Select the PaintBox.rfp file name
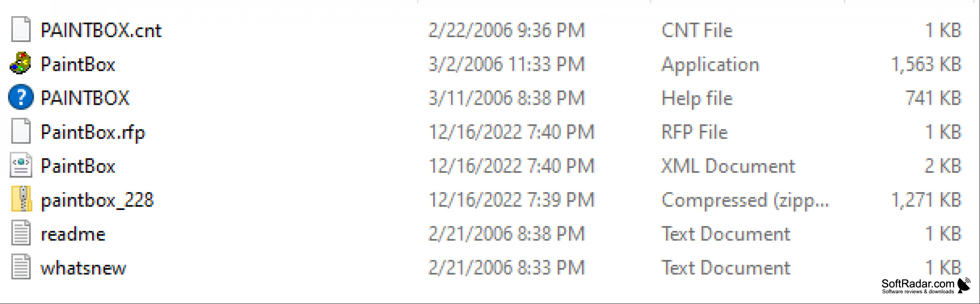Image resolution: width=980 pixels, height=304 pixels. tap(93, 133)
